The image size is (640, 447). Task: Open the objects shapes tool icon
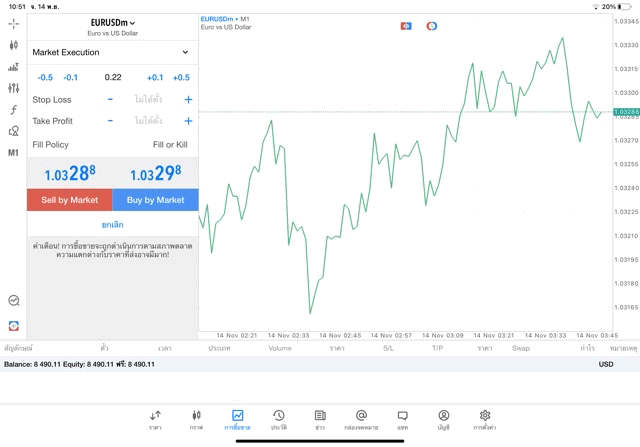(x=13, y=131)
